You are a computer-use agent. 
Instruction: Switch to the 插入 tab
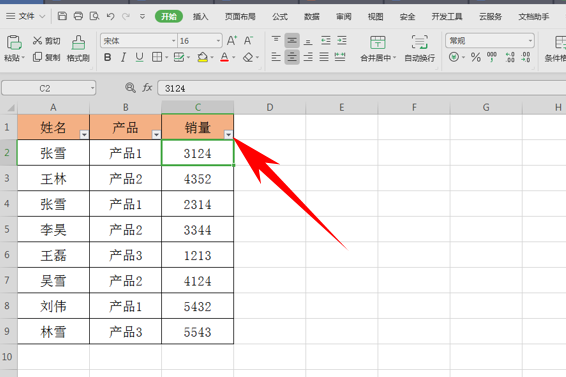201,17
